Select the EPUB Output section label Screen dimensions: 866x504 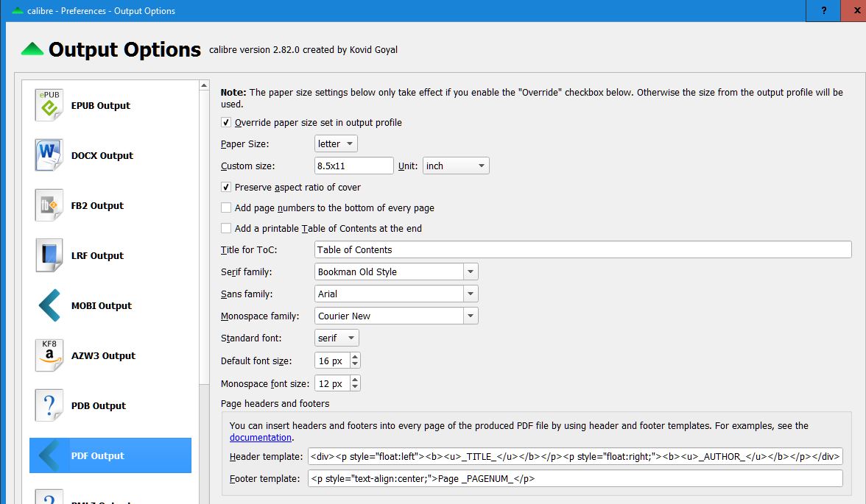[x=100, y=105]
